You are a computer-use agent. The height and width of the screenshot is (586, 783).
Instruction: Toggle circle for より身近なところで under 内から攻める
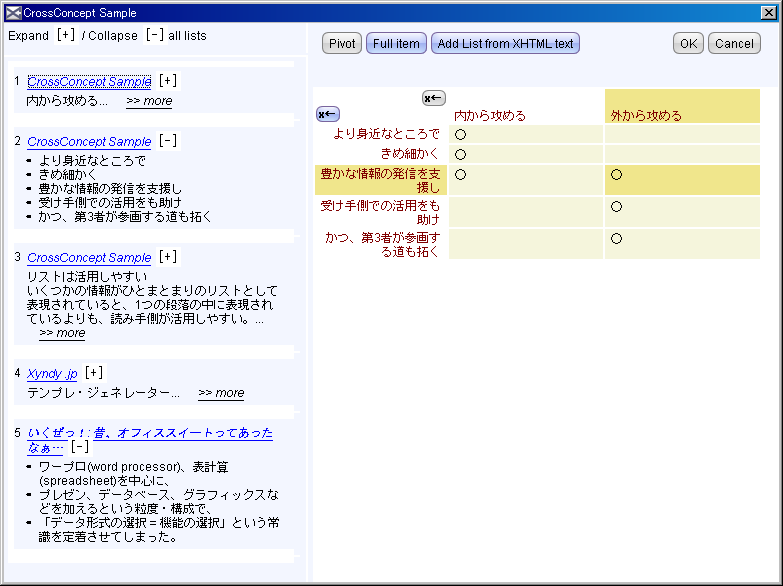(x=461, y=134)
